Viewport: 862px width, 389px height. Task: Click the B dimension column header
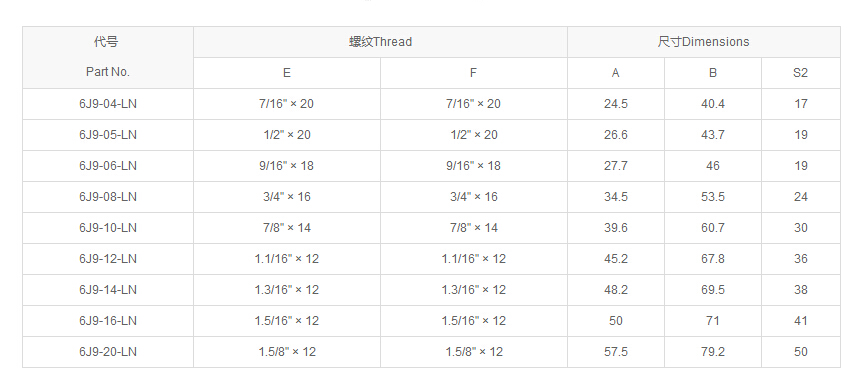[x=713, y=73]
